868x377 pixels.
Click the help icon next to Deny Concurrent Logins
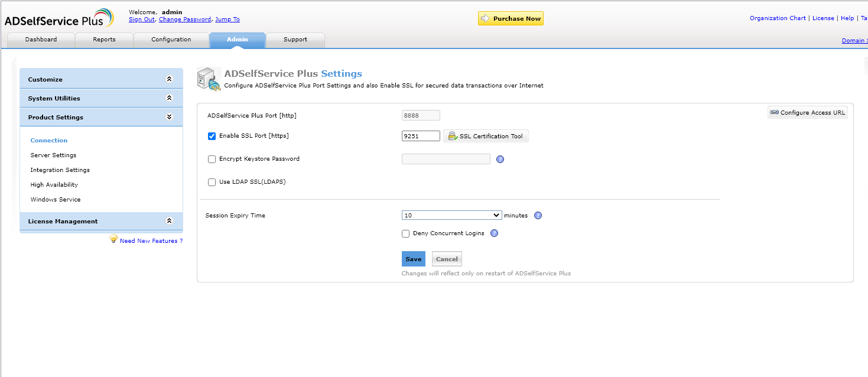pos(494,233)
